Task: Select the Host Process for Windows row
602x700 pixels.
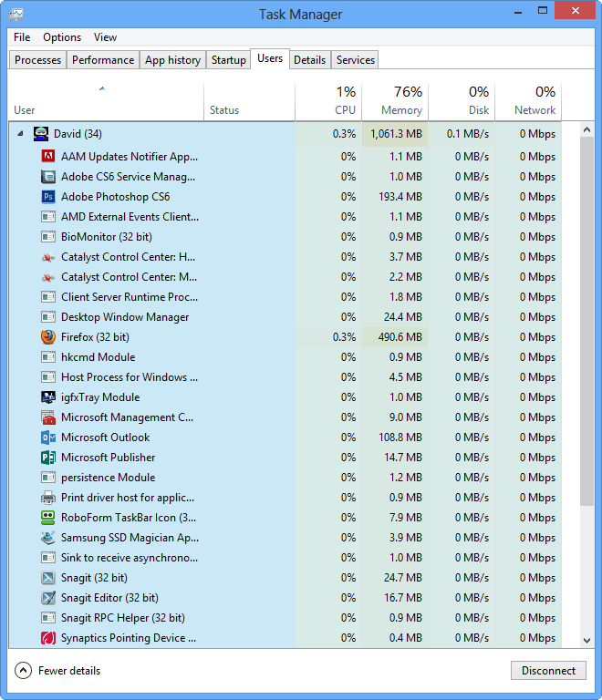Action: coord(285,377)
